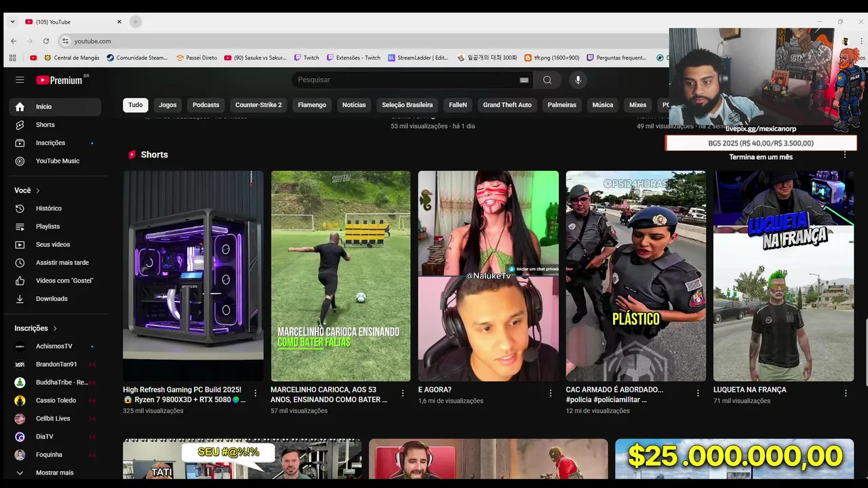Screen dimensions: 868x488
Task: Select the Jogos filter chip
Action: [167, 105]
